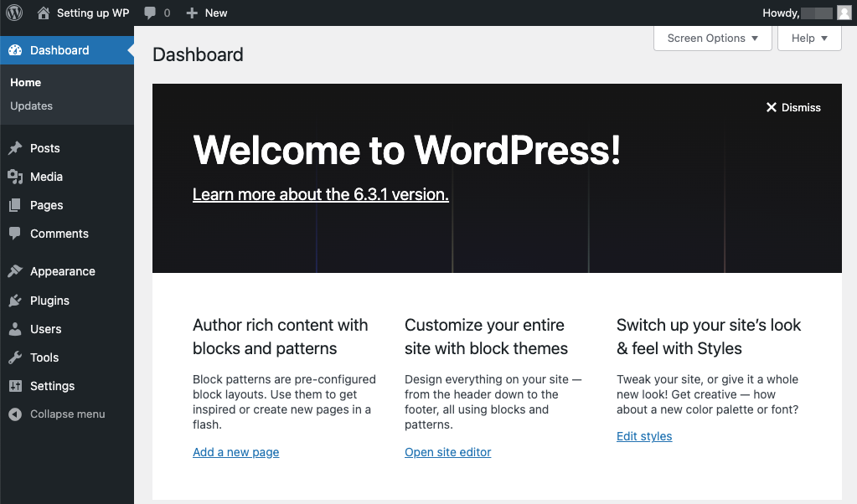Open the Comments menu item
This screenshot has width=857, height=504.
click(67, 233)
